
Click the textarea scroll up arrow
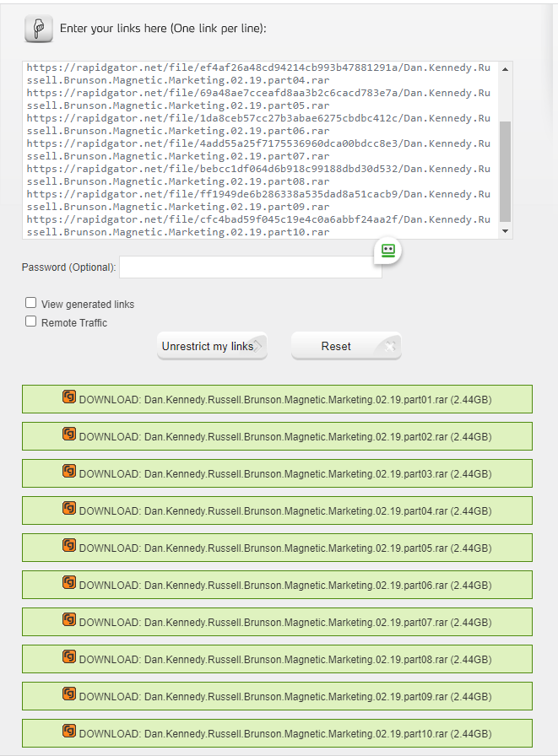[505, 69]
